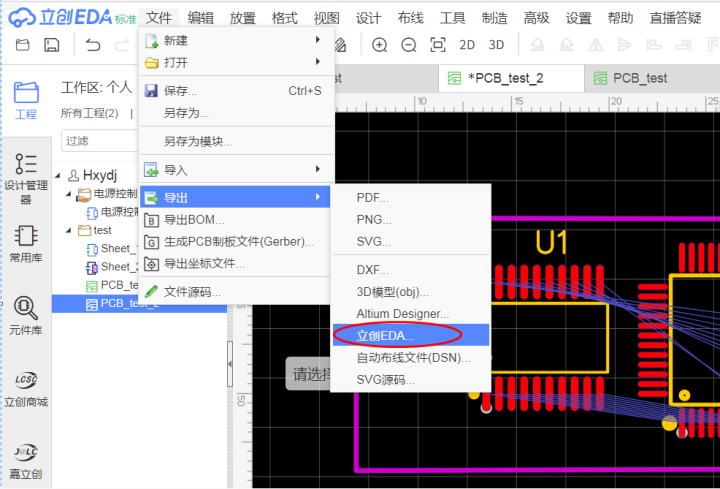Export to Altium Designer...

pos(411,314)
